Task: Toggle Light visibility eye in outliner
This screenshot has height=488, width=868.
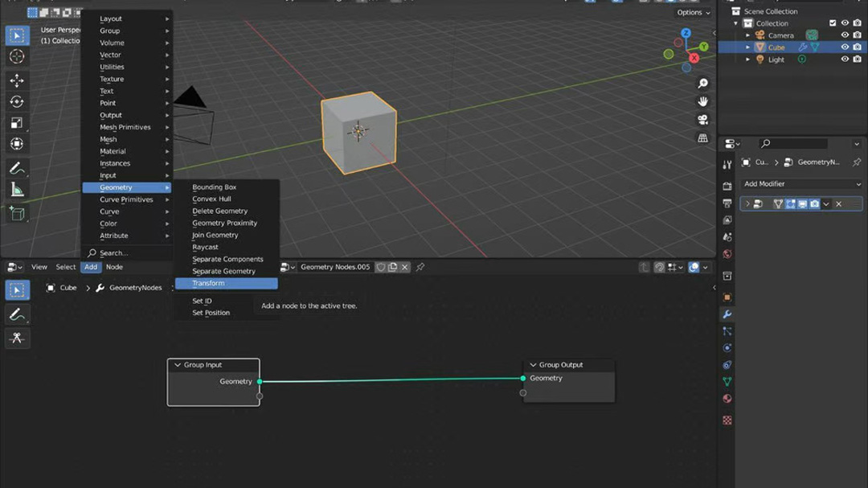Action: [845, 59]
